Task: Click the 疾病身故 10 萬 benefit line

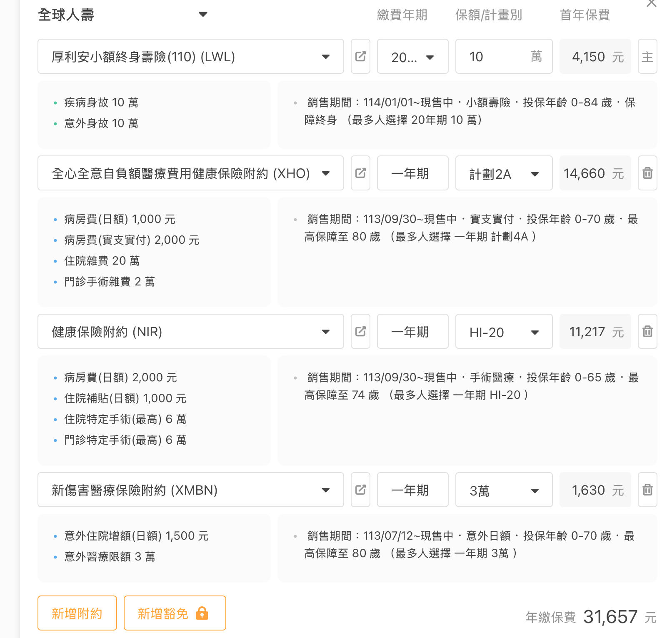Action: 101,102
